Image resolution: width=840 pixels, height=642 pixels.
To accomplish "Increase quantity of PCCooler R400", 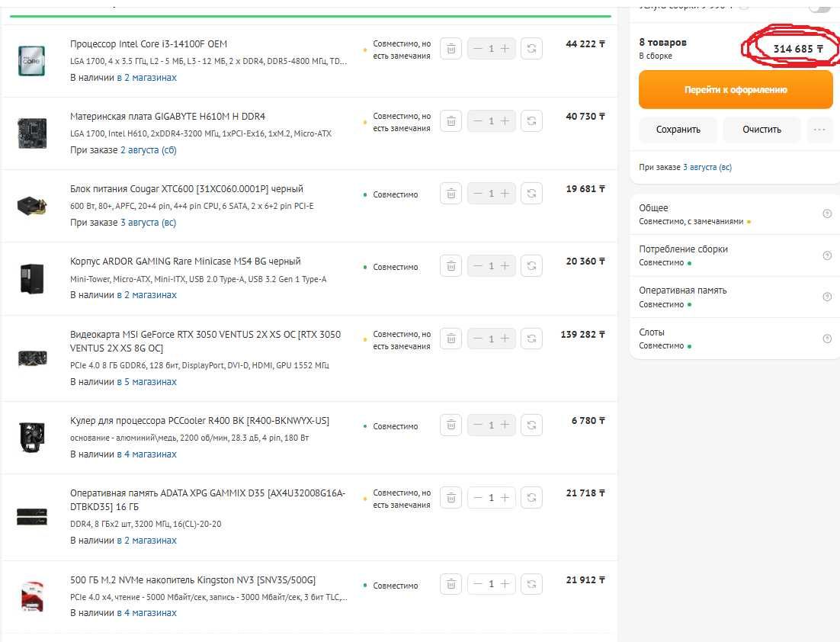I will [505, 425].
